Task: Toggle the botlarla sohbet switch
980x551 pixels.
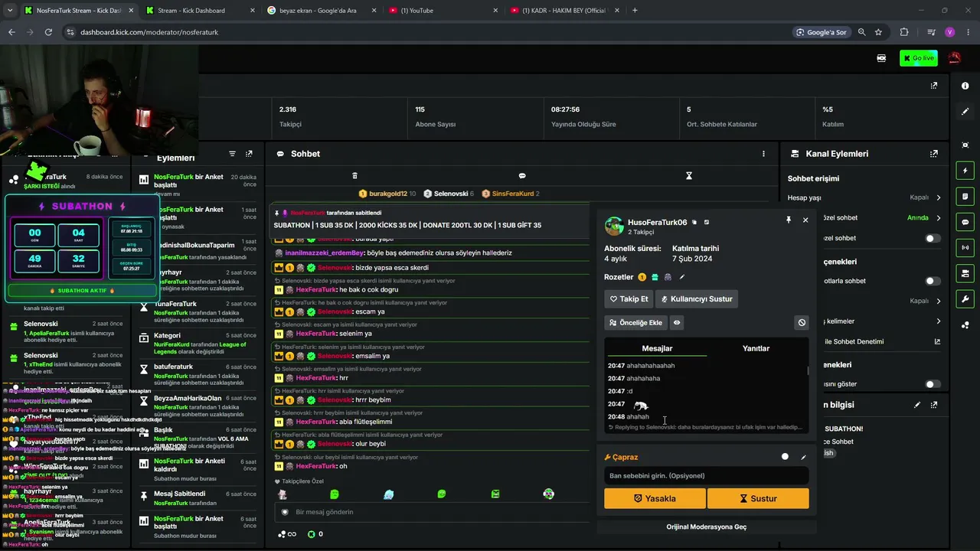Action: click(933, 281)
